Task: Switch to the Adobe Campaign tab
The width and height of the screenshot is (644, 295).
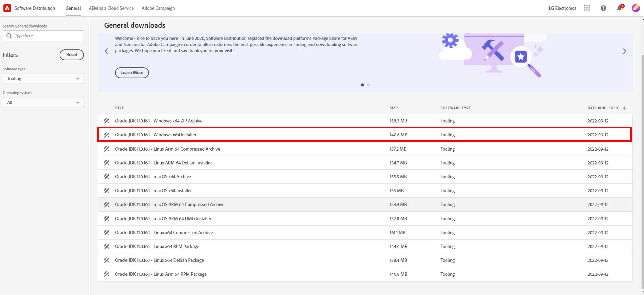Action: [x=158, y=8]
